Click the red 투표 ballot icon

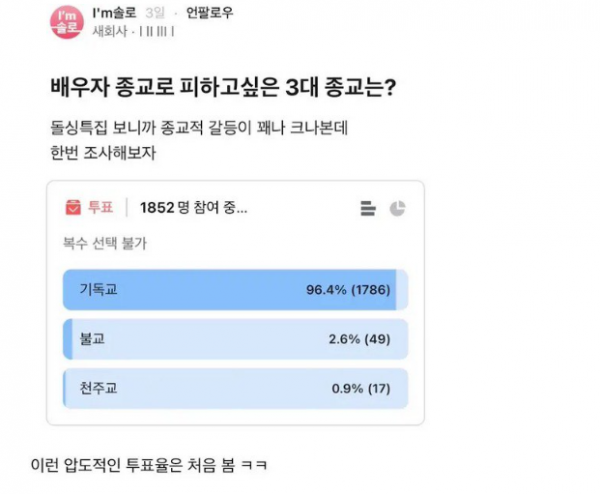tap(73, 207)
